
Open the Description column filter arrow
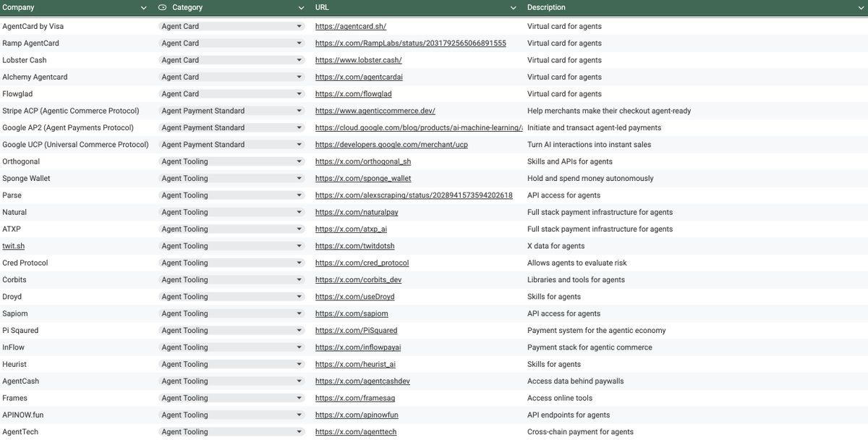pos(860,8)
